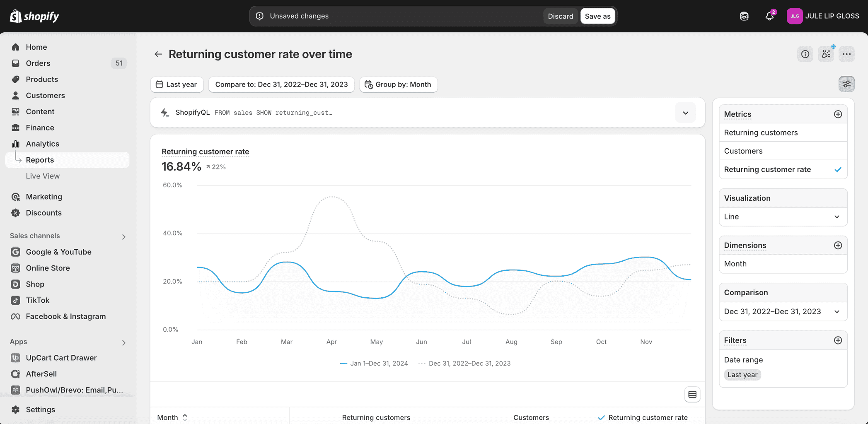Toggle Returning customer rate table column header
The height and width of the screenshot is (424, 868).
(x=643, y=417)
